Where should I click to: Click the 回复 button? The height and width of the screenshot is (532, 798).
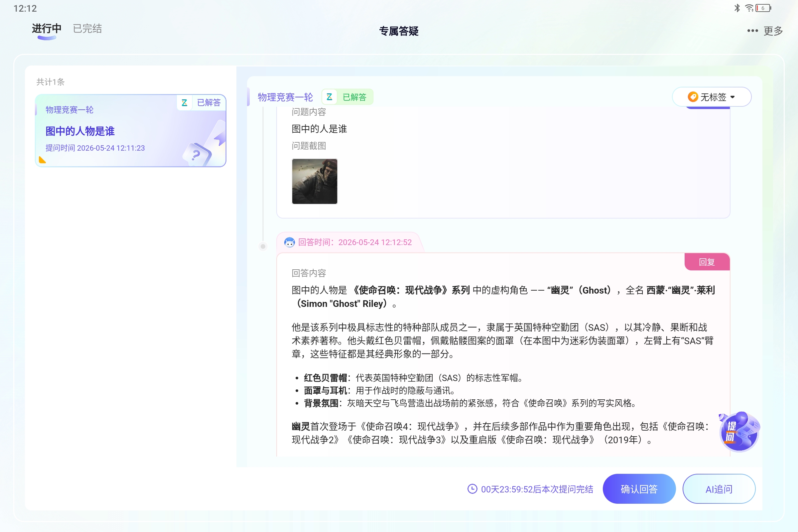pos(707,262)
